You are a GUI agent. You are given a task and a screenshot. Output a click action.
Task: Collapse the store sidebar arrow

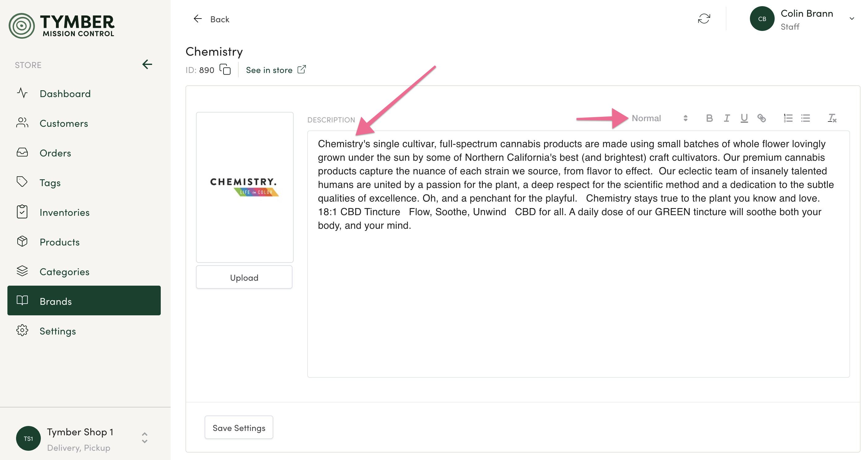(147, 64)
